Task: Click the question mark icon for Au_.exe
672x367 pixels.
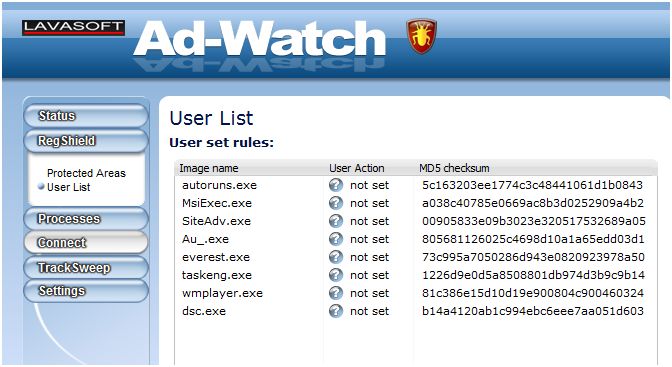Action: click(x=336, y=239)
